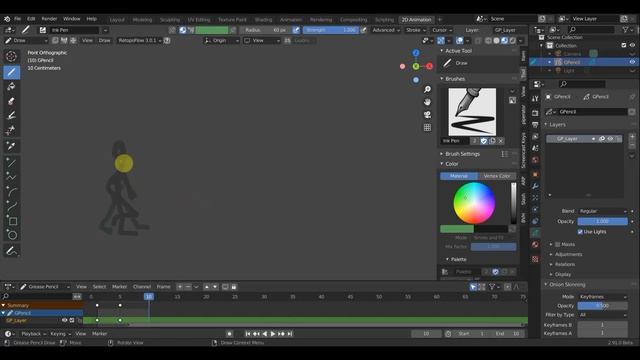Select the Circle tool
Image resolution: width=640 pixels, height=360 pixels.
(11, 235)
